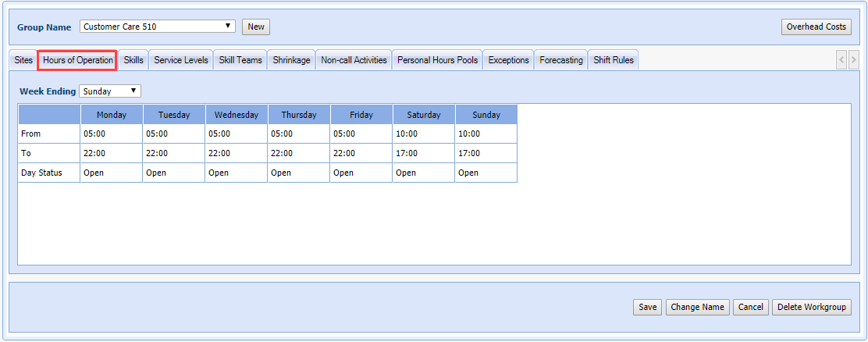
Task: Edit Saturday's To time cell
Action: pos(423,153)
